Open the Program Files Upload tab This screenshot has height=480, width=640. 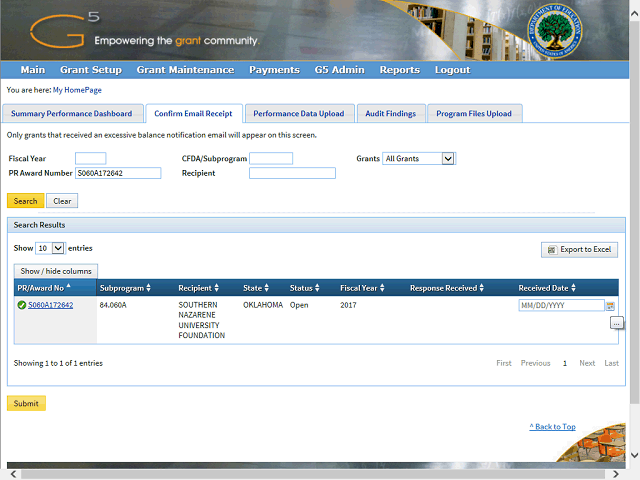click(x=474, y=113)
